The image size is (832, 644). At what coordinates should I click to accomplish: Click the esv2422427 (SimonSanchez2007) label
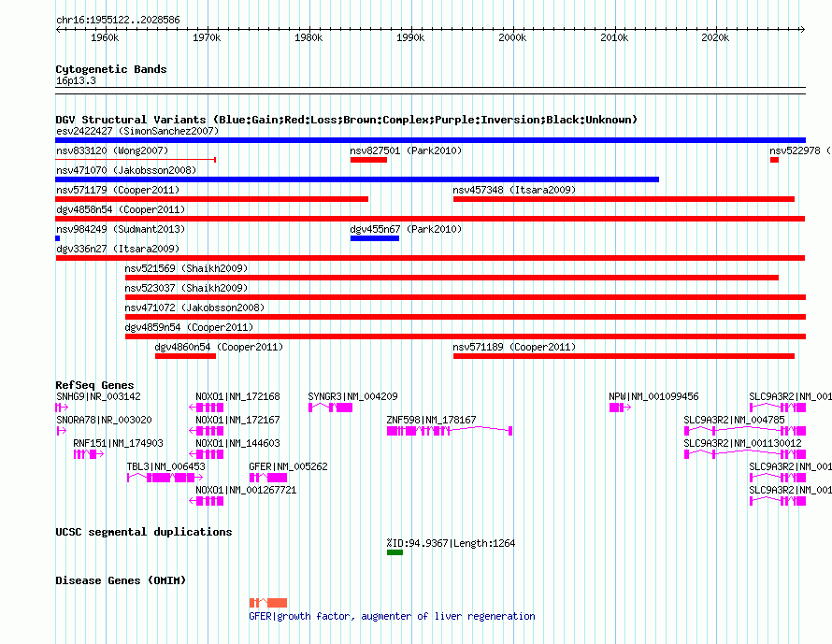pyautogui.click(x=137, y=131)
